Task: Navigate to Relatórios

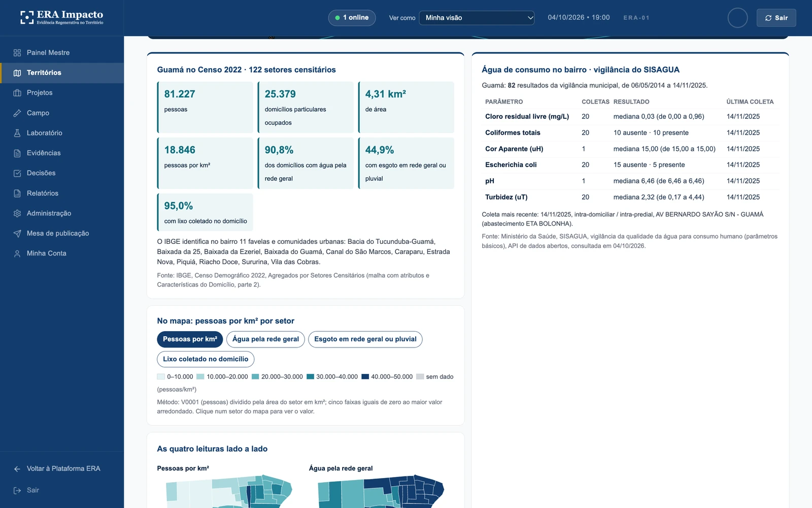Action: point(62,193)
